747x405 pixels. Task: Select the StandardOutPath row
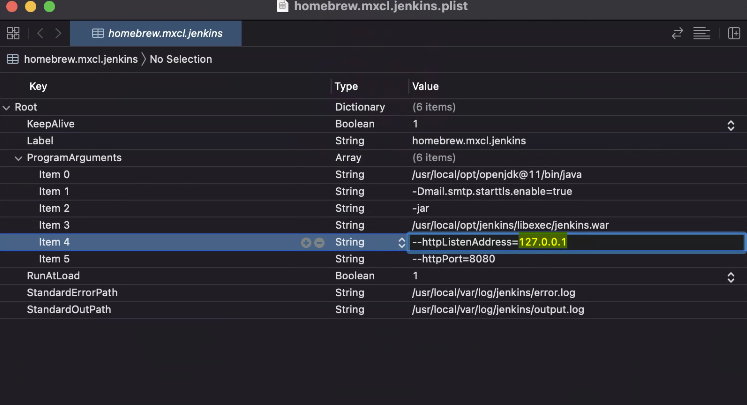tap(374, 309)
